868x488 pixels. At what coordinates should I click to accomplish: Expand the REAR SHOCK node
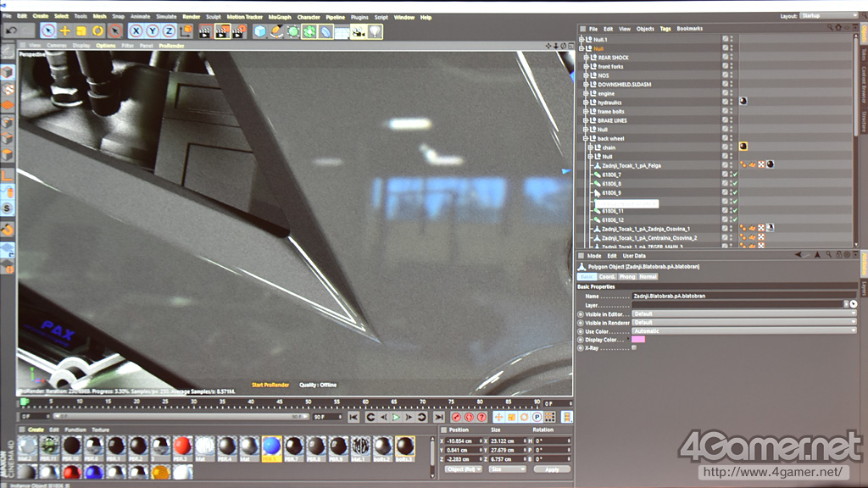(586, 58)
